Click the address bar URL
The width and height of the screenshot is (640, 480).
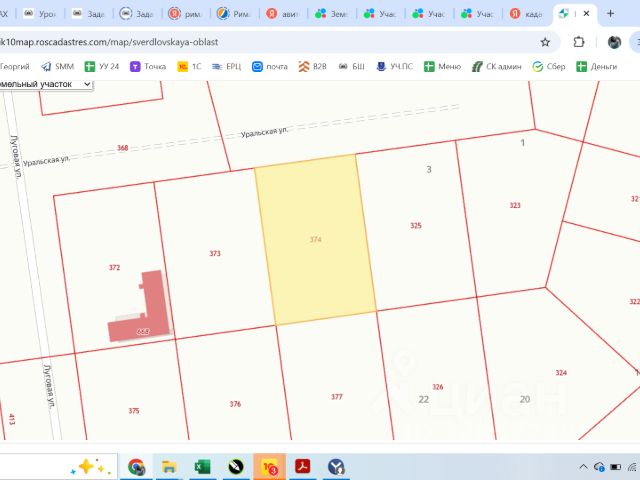tap(109, 42)
